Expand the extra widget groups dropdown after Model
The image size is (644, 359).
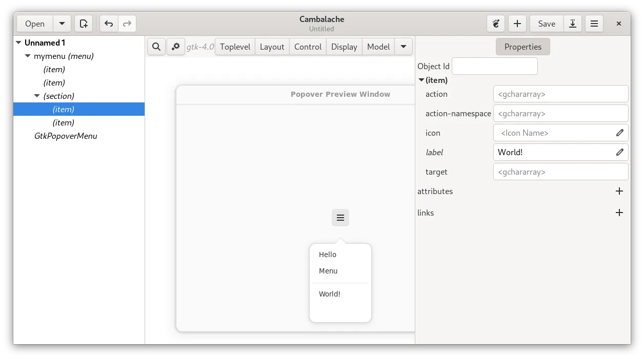pyautogui.click(x=404, y=47)
